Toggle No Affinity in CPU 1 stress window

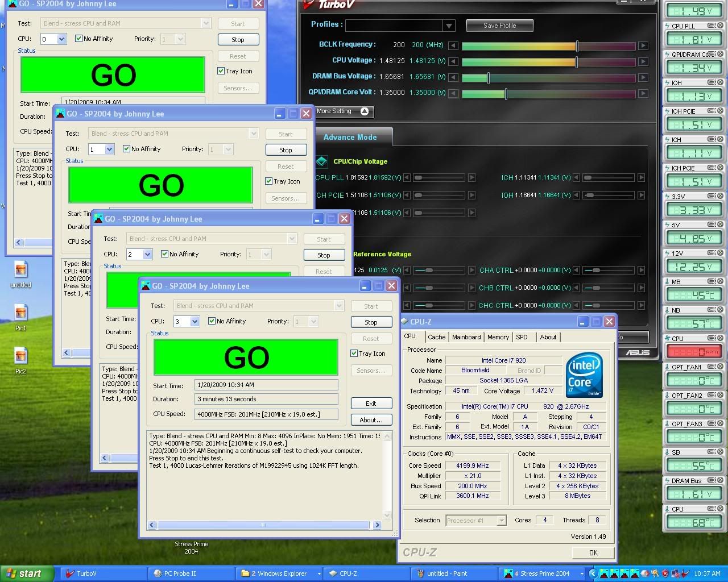[x=126, y=149]
